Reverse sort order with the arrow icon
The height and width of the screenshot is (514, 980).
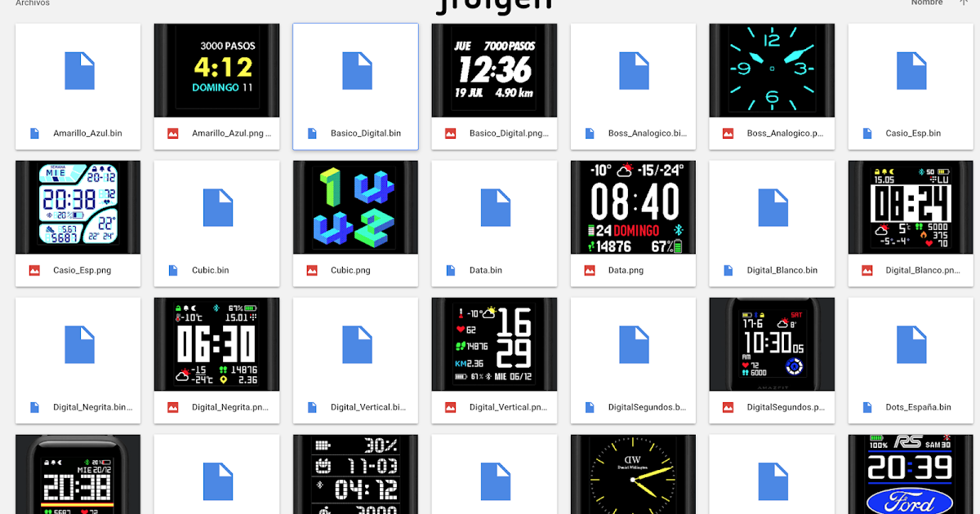[x=962, y=3]
